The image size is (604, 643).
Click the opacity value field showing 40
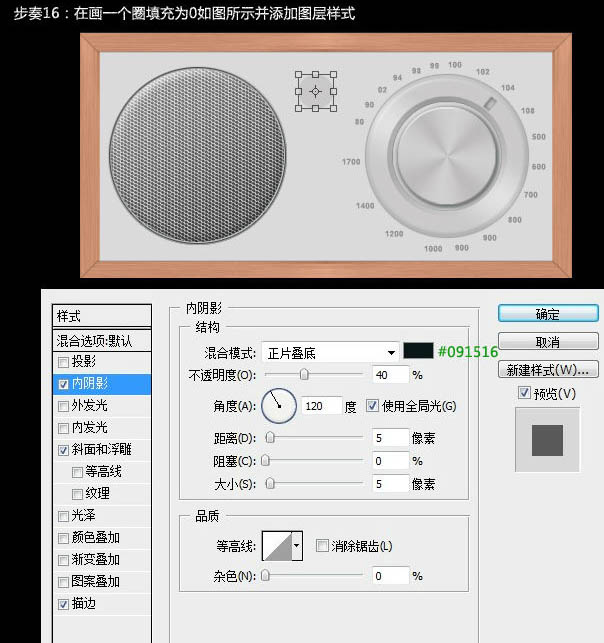[390, 375]
